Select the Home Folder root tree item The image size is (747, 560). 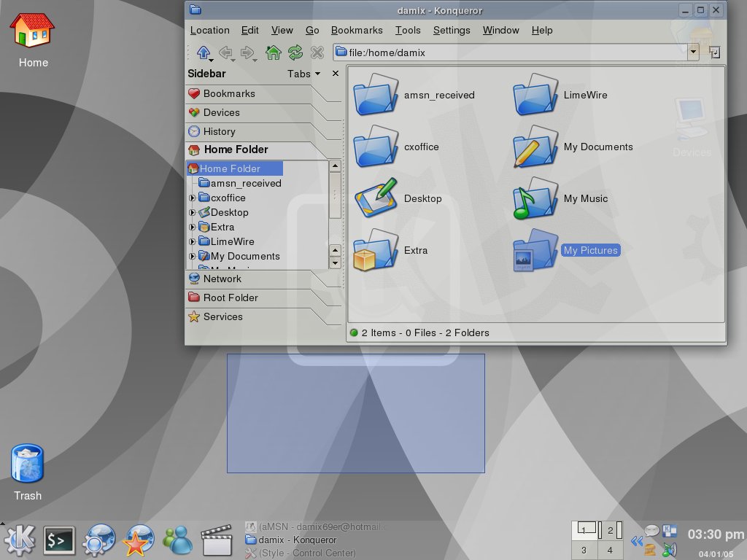[x=234, y=168]
